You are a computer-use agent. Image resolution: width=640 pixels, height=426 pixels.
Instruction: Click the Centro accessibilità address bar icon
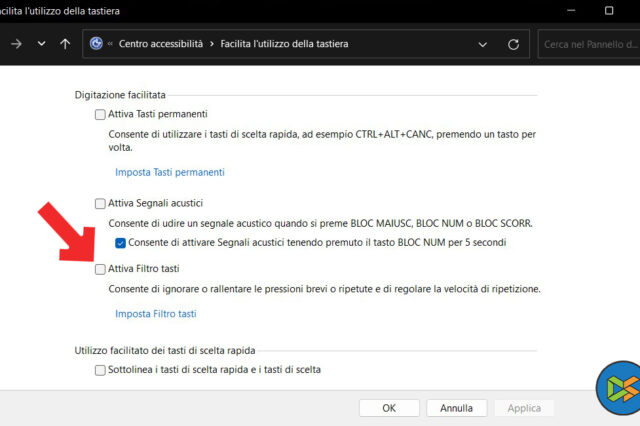(x=96, y=44)
